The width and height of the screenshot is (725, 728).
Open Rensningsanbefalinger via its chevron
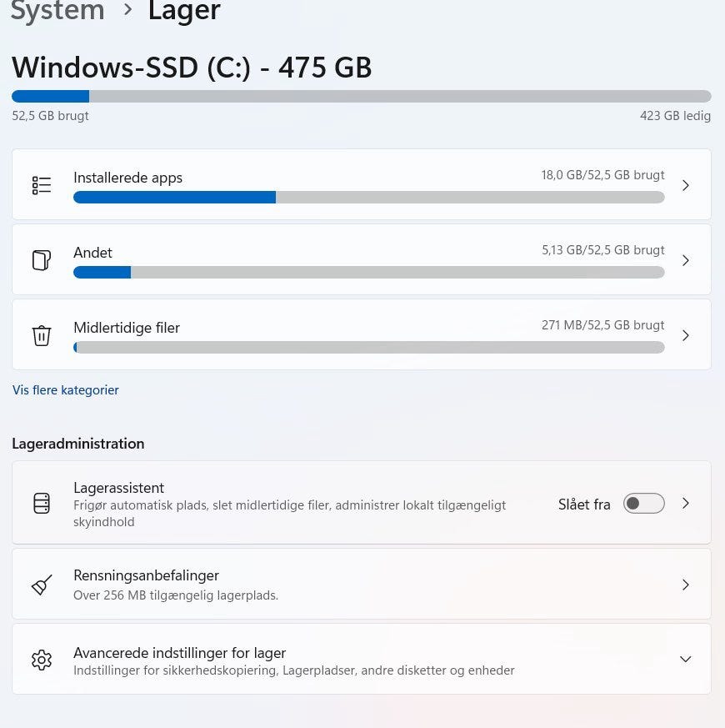click(686, 585)
